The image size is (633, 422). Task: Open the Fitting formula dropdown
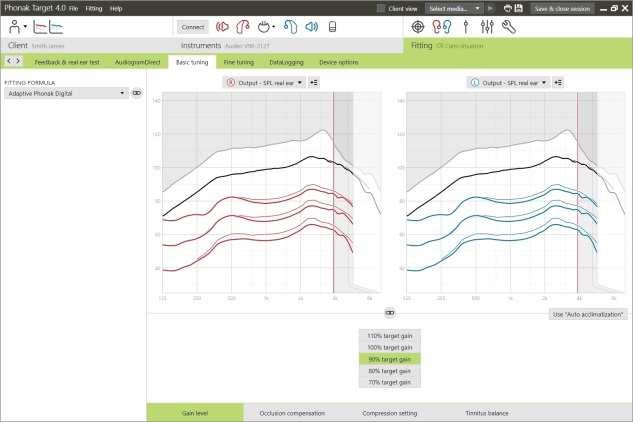(66, 93)
